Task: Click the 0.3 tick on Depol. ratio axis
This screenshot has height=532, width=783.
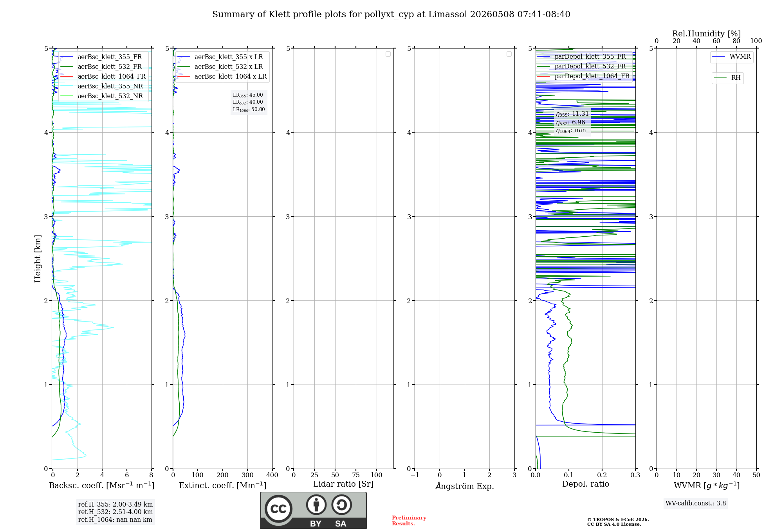Action: (635, 475)
